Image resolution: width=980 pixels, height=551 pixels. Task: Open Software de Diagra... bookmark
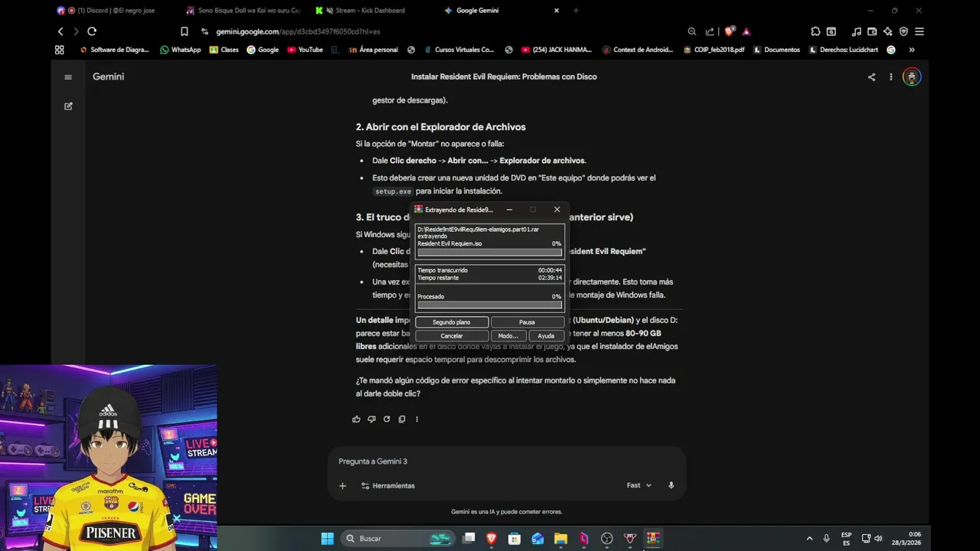(115, 50)
